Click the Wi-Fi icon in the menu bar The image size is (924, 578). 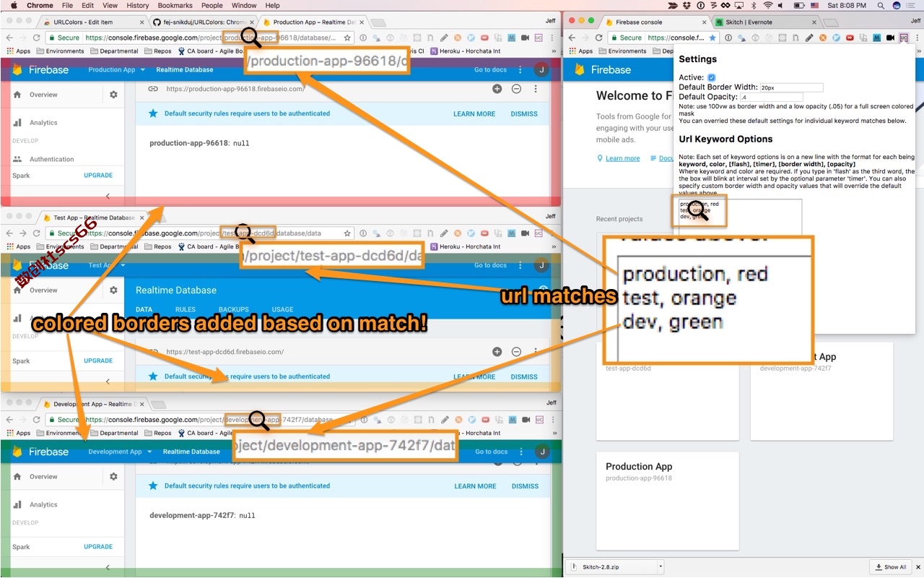pos(768,5)
